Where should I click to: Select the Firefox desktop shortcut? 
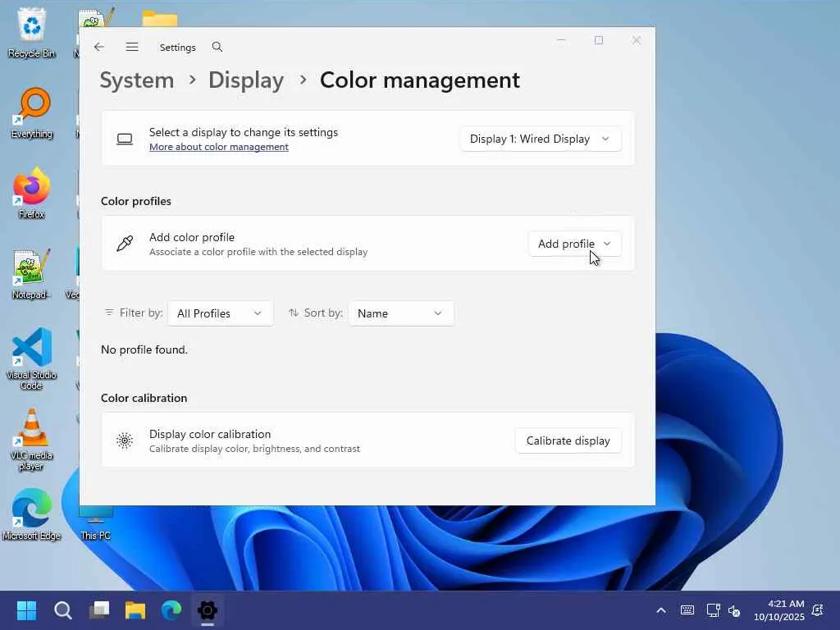[32, 194]
